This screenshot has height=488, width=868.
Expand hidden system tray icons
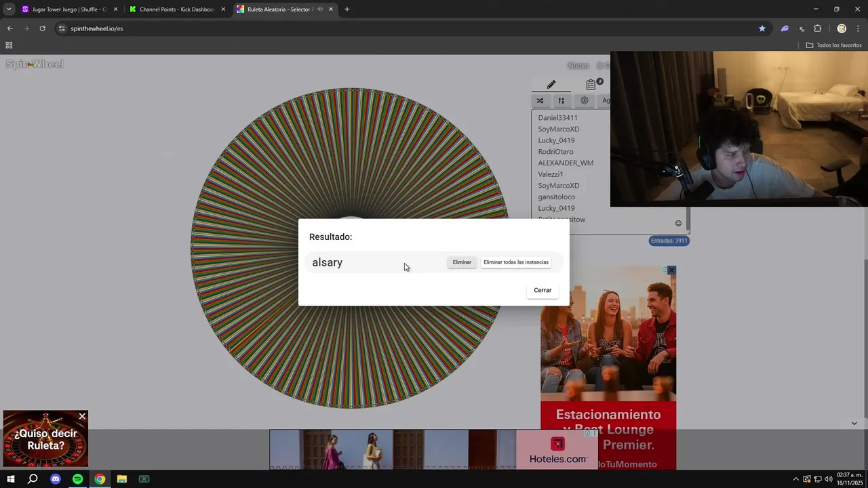796,479
